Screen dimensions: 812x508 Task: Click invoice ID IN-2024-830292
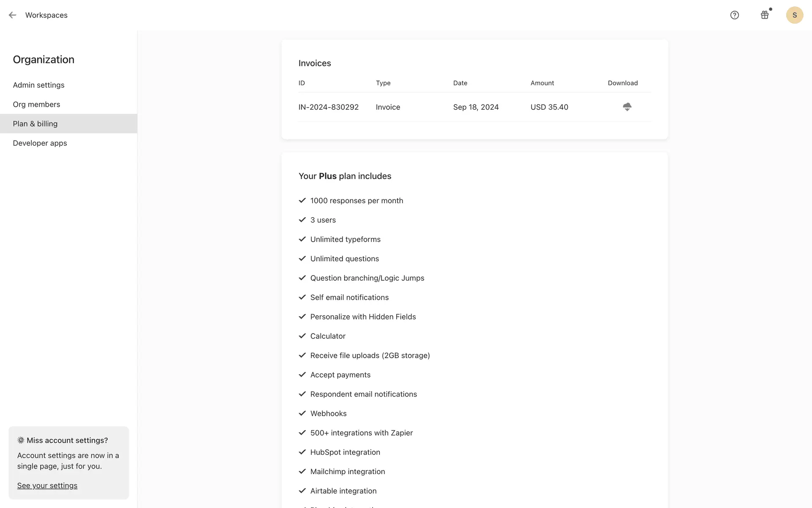[x=329, y=107]
